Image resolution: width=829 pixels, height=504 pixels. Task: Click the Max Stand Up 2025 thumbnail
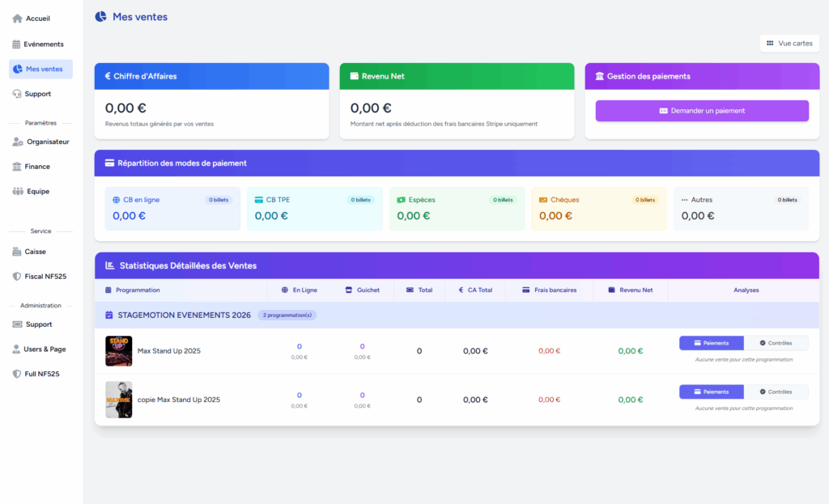118,351
